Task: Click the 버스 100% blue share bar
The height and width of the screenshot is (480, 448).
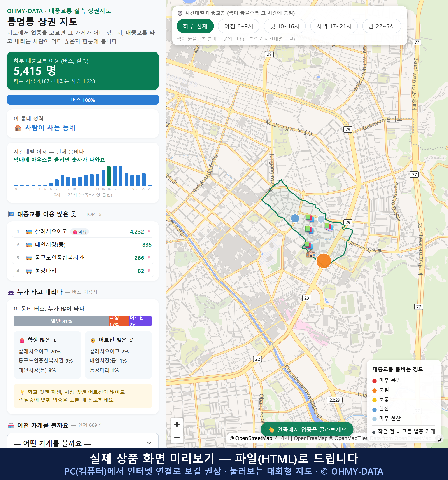Action: coord(83,100)
